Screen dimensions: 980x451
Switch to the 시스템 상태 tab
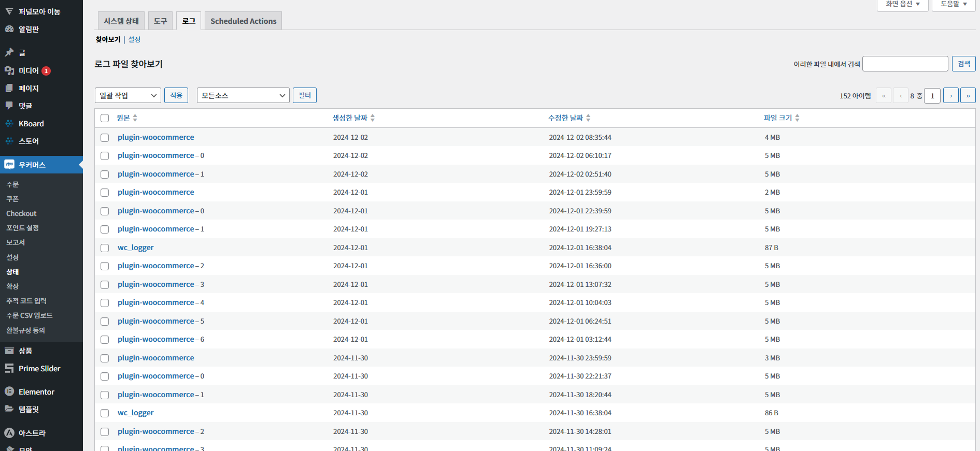click(x=121, y=21)
